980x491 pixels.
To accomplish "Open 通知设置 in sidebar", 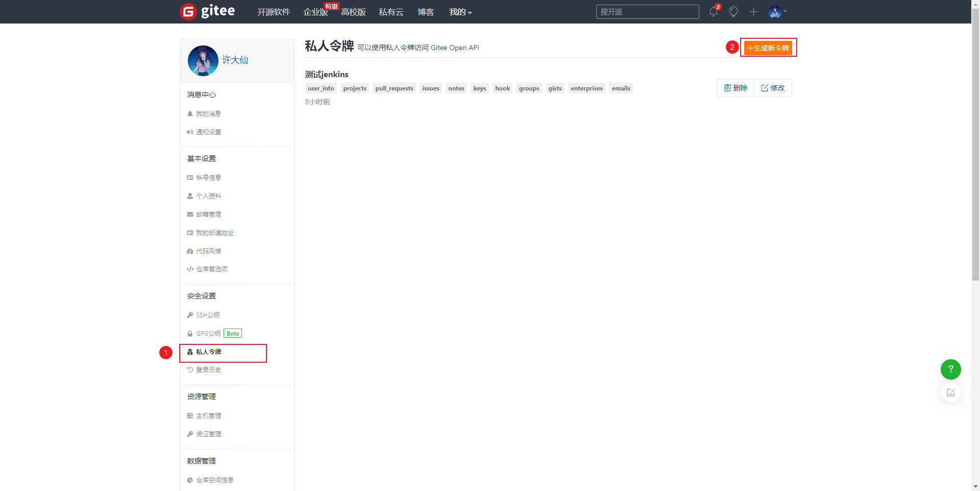I will click(x=204, y=132).
